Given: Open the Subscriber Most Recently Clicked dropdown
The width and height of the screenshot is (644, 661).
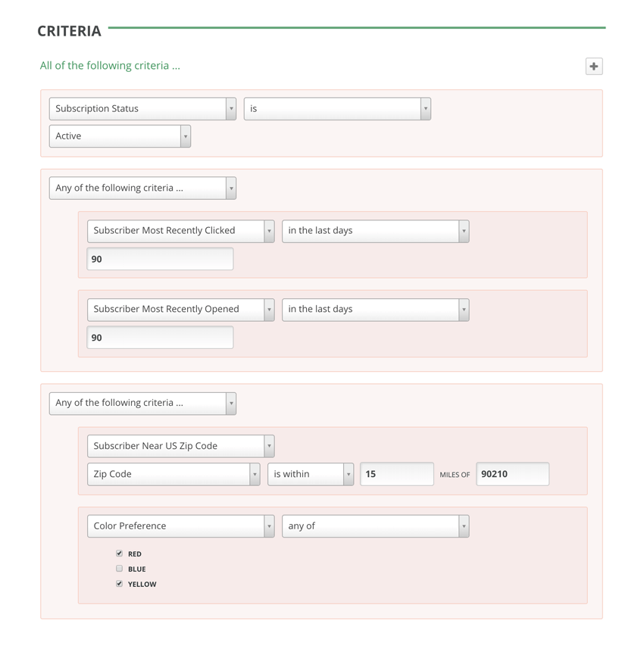Looking at the screenshot, I should pyautogui.click(x=180, y=231).
